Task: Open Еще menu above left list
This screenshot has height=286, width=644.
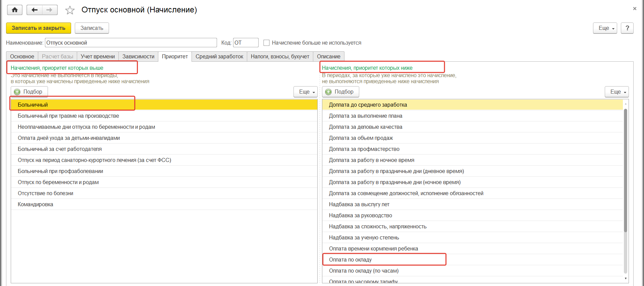Action: [305, 92]
